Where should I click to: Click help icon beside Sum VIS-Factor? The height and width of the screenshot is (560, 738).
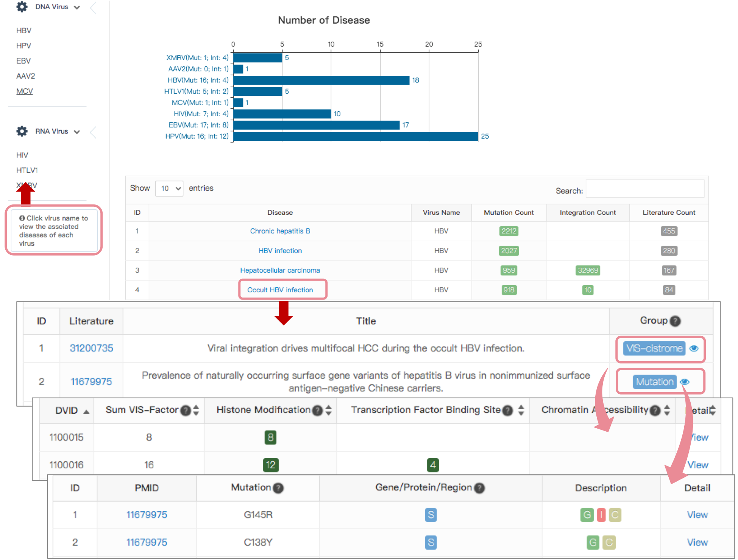186,410
